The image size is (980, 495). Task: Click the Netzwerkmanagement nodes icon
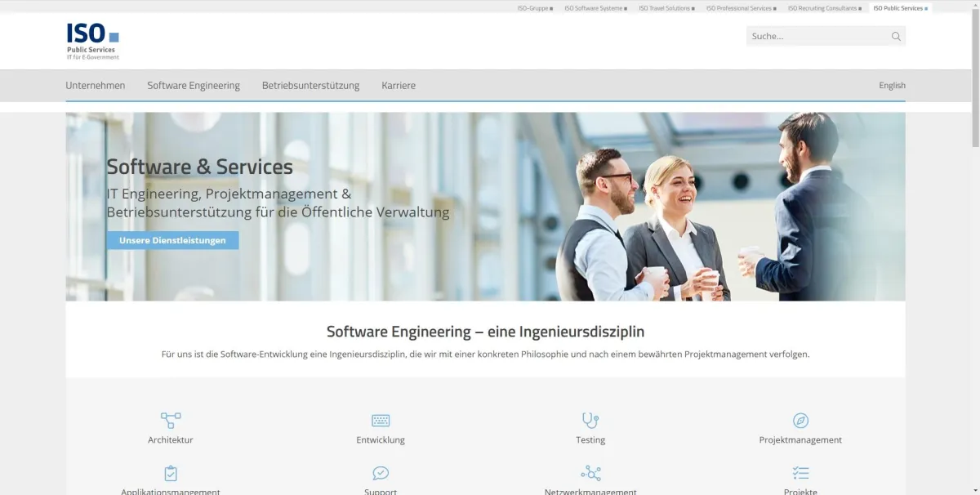(x=590, y=473)
